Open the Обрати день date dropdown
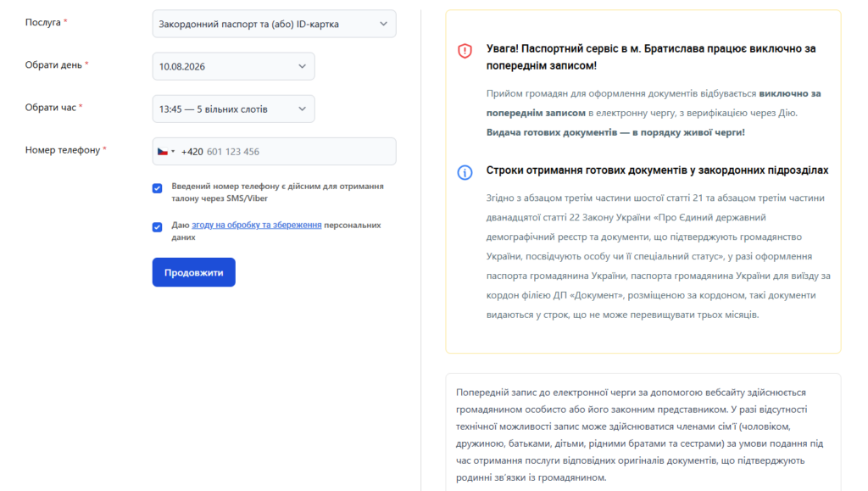The width and height of the screenshot is (868, 491). (x=233, y=66)
